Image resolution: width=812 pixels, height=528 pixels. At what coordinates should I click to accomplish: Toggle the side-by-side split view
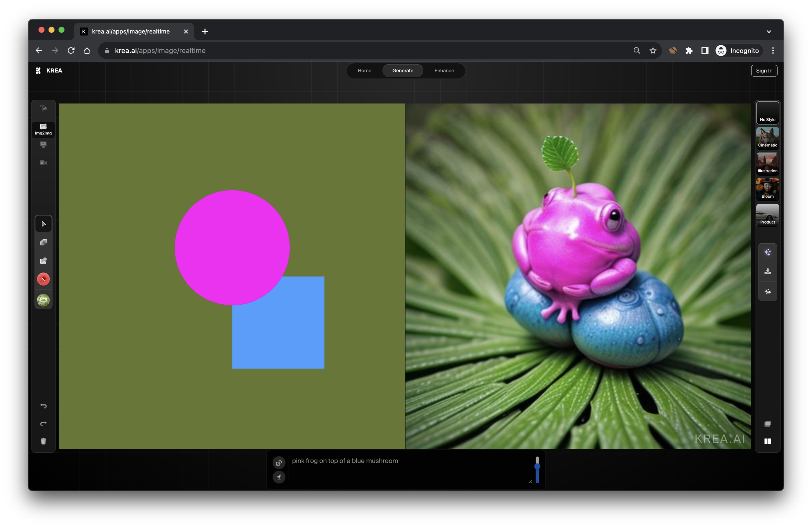point(767,441)
